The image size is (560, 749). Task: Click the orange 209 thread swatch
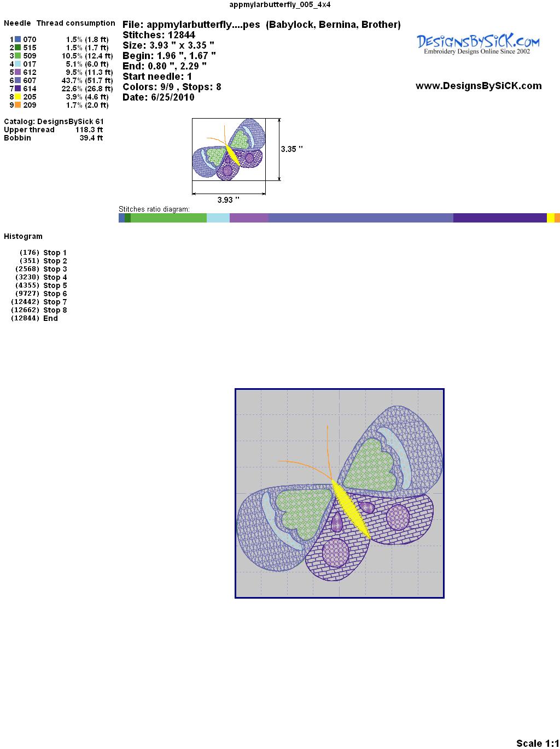click(18, 105)
